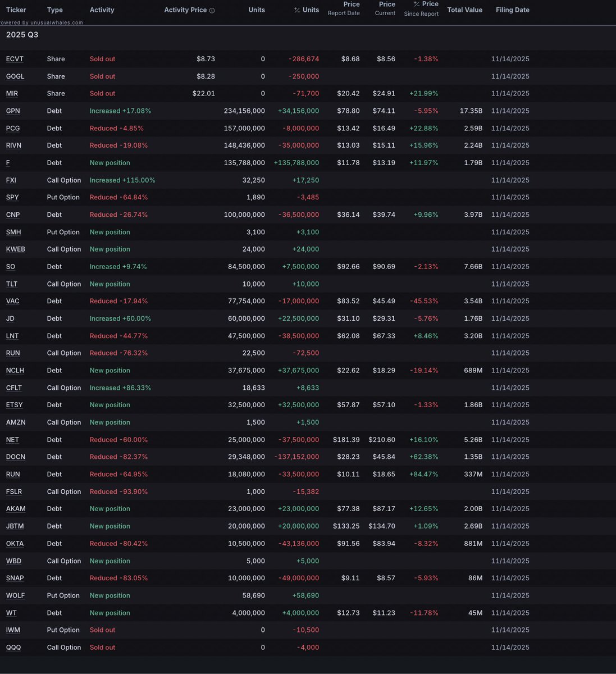The image size is (616, 674).
Task: Select the -286,674 units change cell
Action: (304, 59)
